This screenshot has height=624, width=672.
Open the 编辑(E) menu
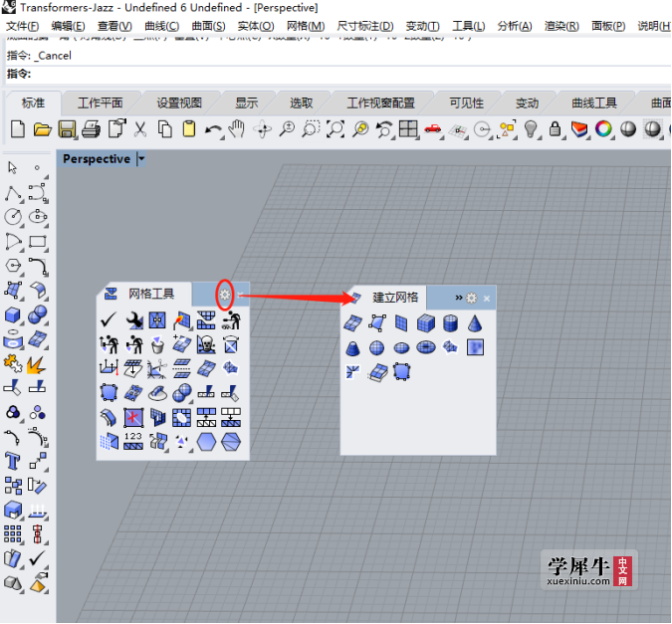(x=68, y=26)
